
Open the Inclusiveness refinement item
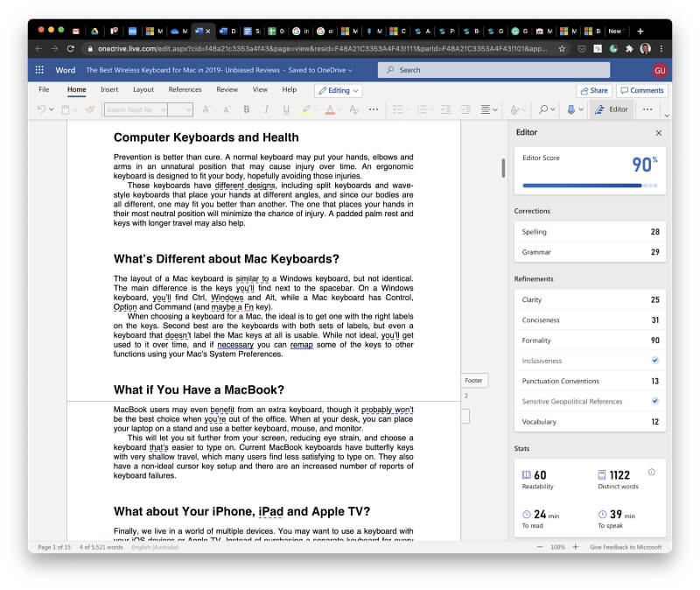(590, 361)
